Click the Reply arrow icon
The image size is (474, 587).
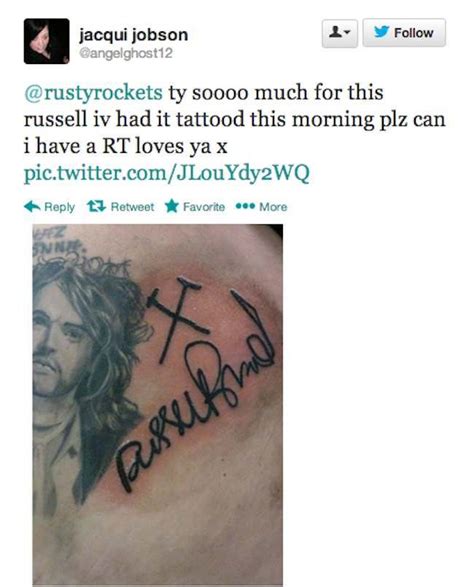pos(32,206)
